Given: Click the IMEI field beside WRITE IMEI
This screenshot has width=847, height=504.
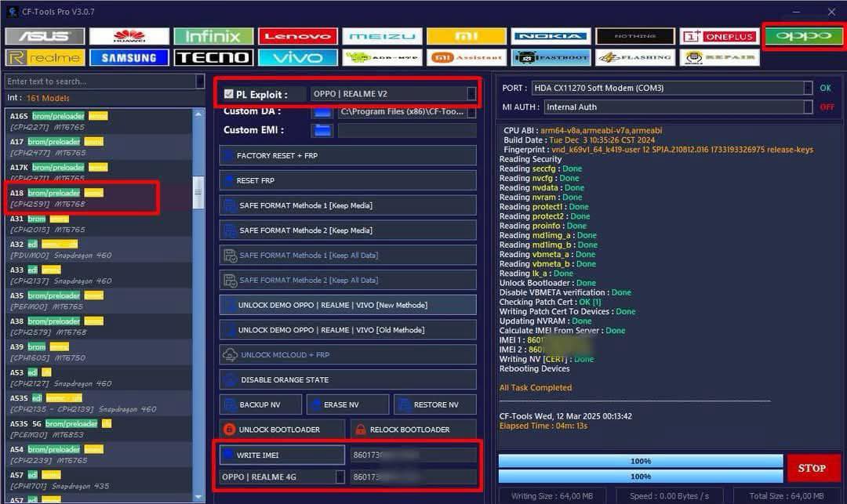Looking at the screenshot, I should pyautogui.click(x=413, y=455).
